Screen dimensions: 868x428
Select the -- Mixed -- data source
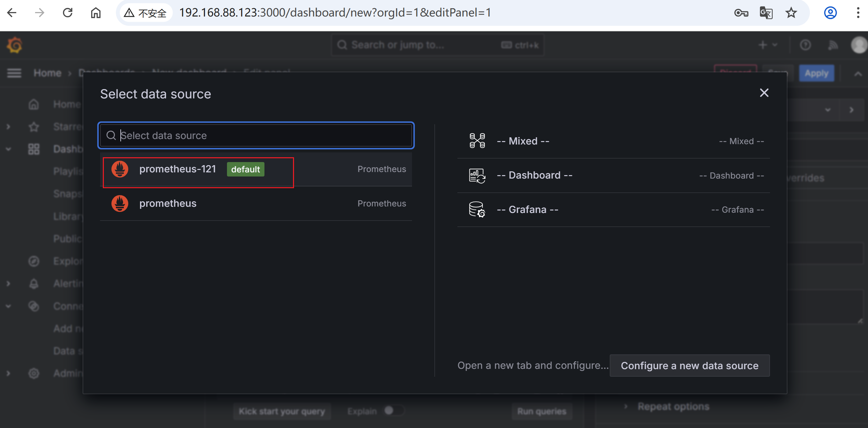tap(613, 141)
